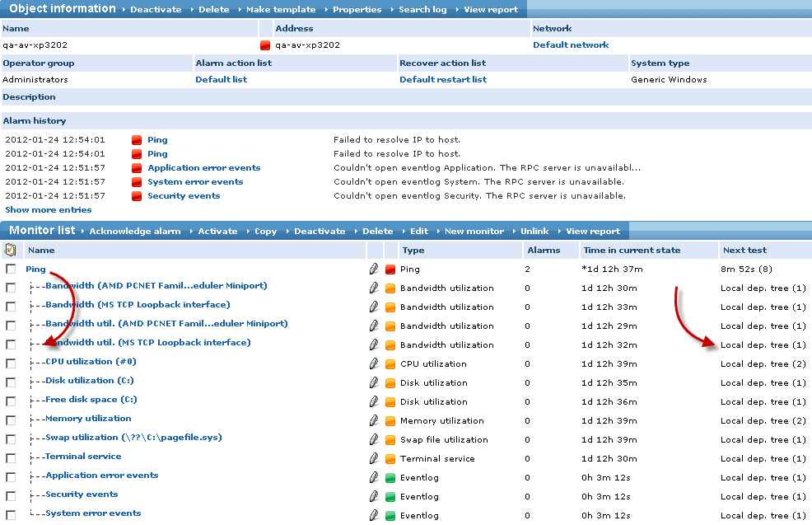Click edit pencil for Swap utilization monitor
This screenshot has width=812, height=525.
pos(374,439)
